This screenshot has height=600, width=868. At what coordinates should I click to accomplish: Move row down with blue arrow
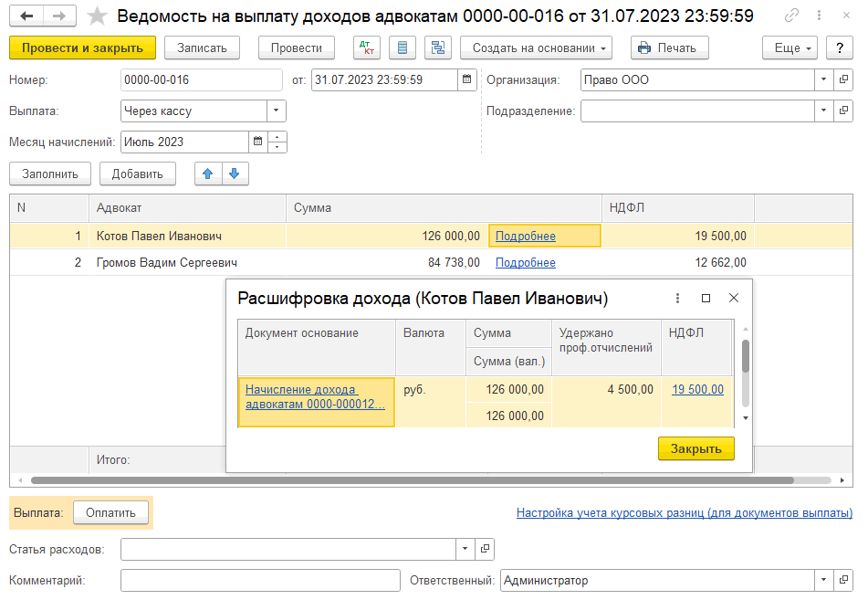click(x=235, y=174)
